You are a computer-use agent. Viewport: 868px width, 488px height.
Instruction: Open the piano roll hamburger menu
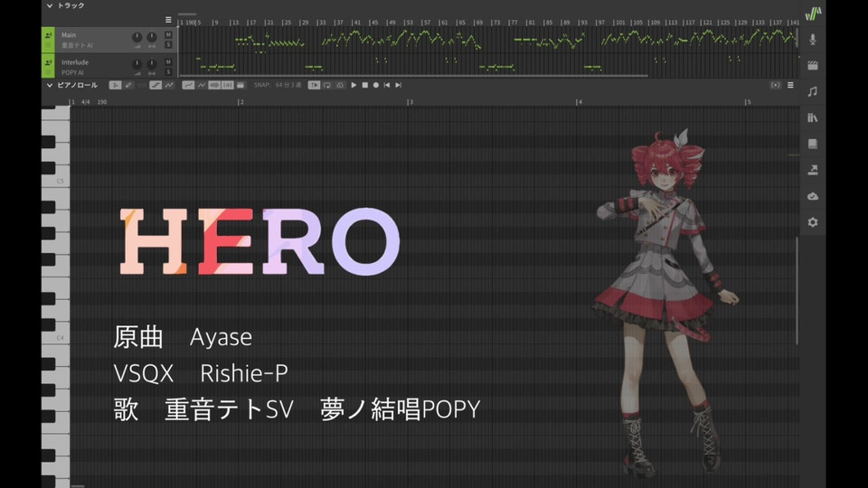pos(790,85)
